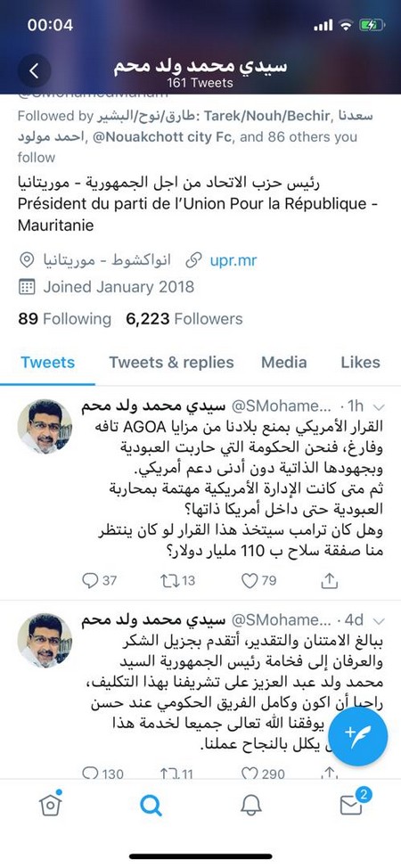This screenshot has width=401, height=868.
Task: Open the Home feed icon in bottom bar
Action: (51, 805)
